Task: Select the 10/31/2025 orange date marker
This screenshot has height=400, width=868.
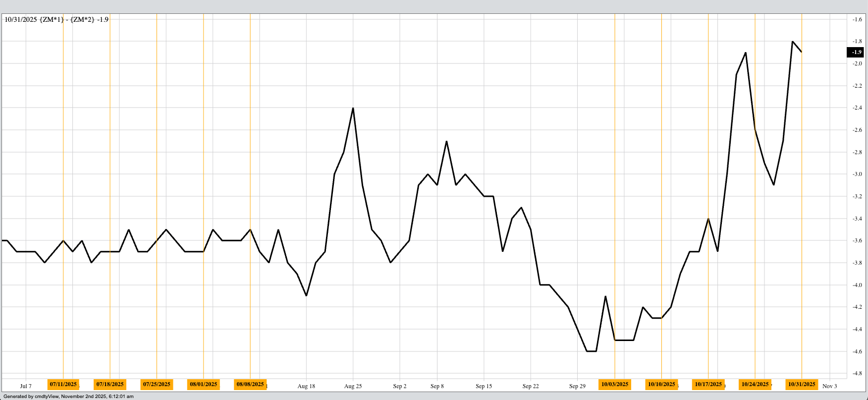Action: (802, 384)
